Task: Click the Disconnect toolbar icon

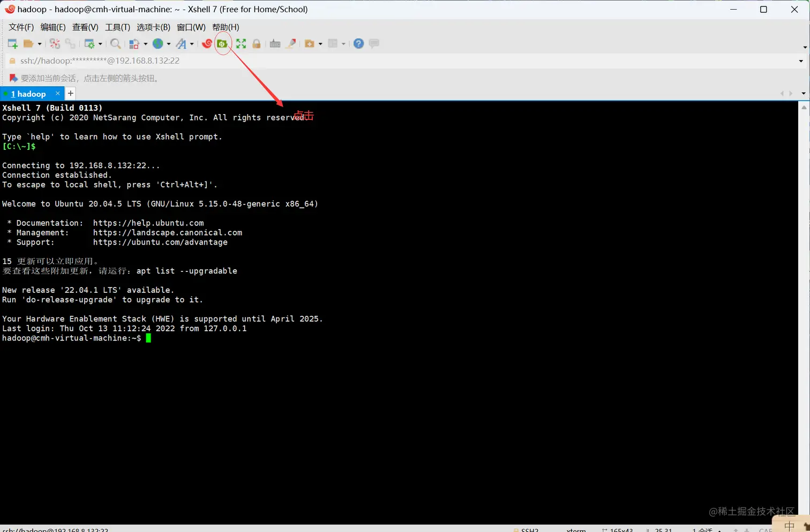Action: pyautogui.click(x=55, y=44)
